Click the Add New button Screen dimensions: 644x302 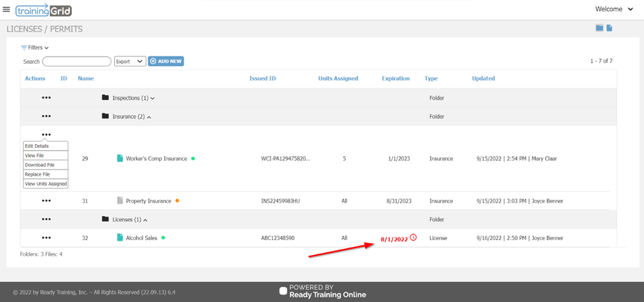coord(166,61)
